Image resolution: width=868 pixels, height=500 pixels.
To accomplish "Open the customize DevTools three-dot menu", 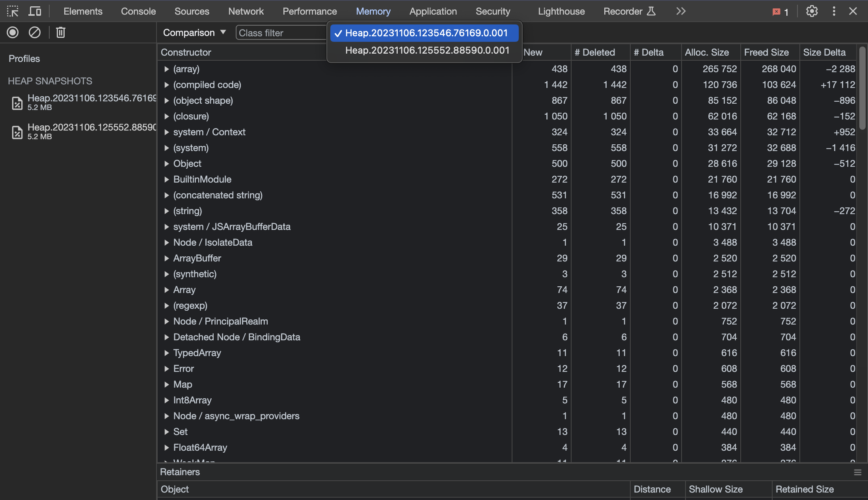I will point(834,11).
